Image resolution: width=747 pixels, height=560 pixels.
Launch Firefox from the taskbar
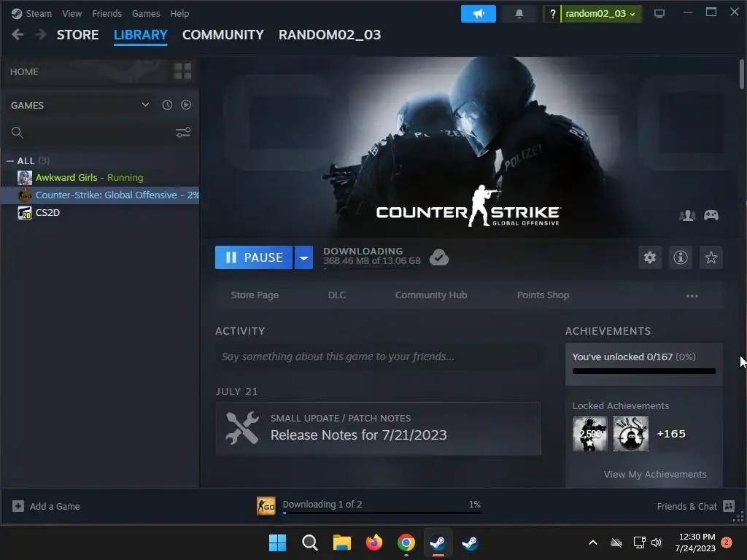click(374, 542)
